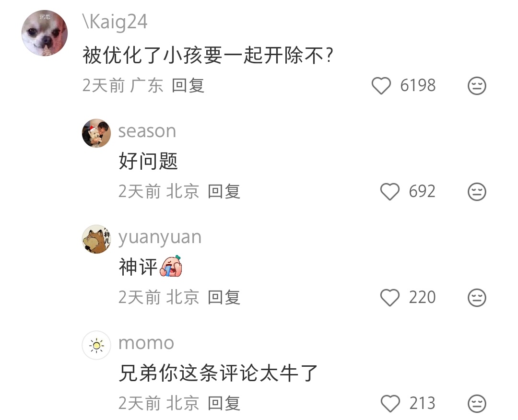Viewport: 518px width, 420px height.
Task: Tap 回复 under momo's reply
Action: [x=224, y=403]
